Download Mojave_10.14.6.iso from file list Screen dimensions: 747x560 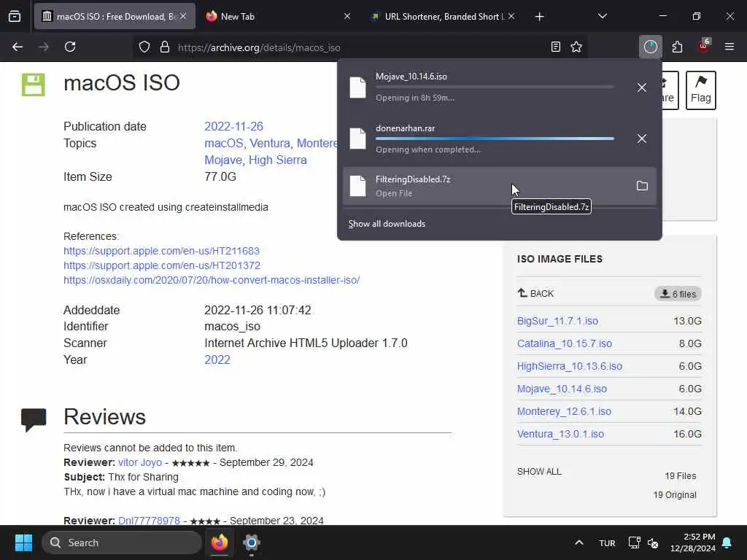tap(562, 389)
